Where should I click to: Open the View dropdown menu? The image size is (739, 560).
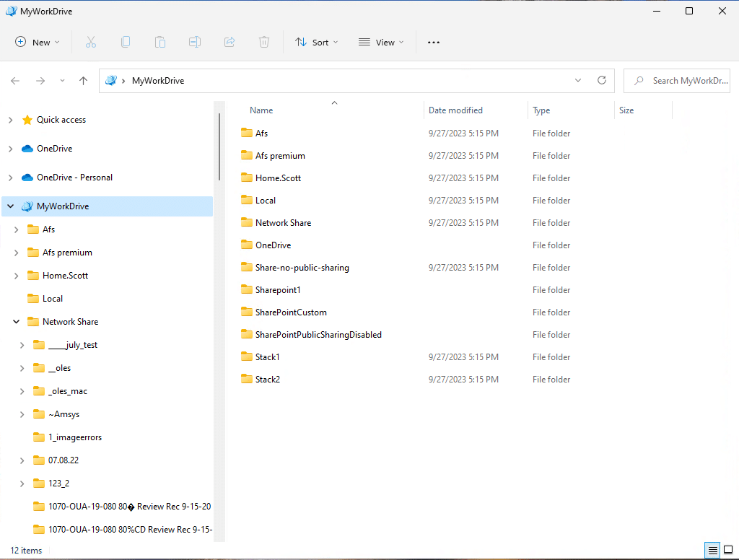[x=381, y=43]
